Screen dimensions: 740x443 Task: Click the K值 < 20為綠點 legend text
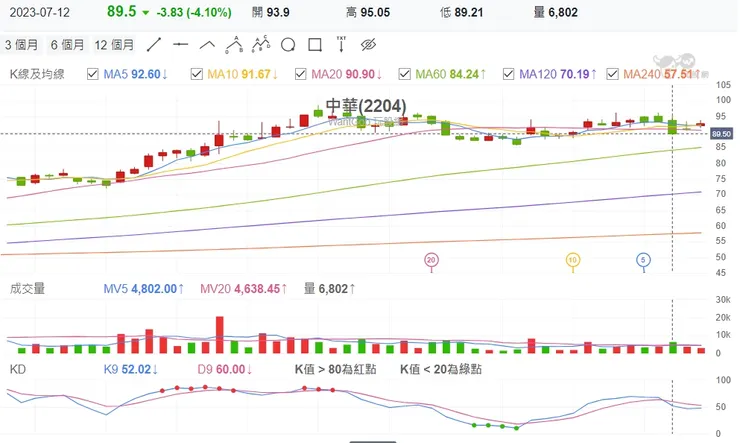tap(441, 369)
